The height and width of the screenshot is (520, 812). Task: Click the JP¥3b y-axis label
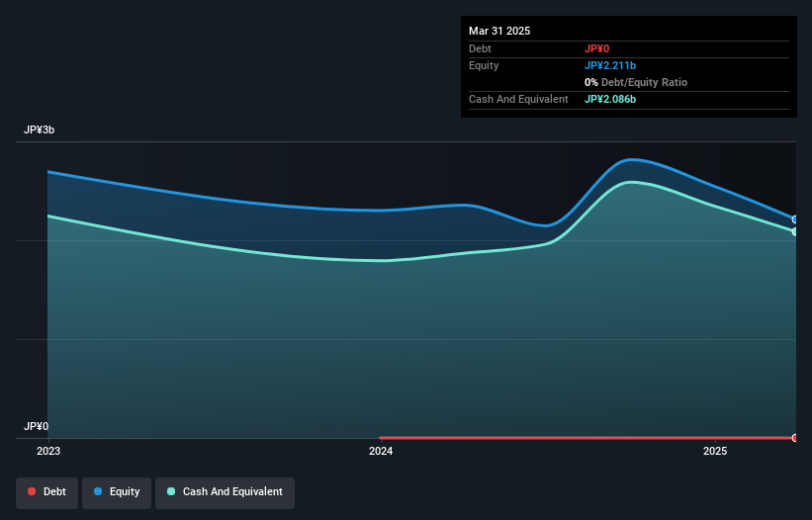(39, 130)
